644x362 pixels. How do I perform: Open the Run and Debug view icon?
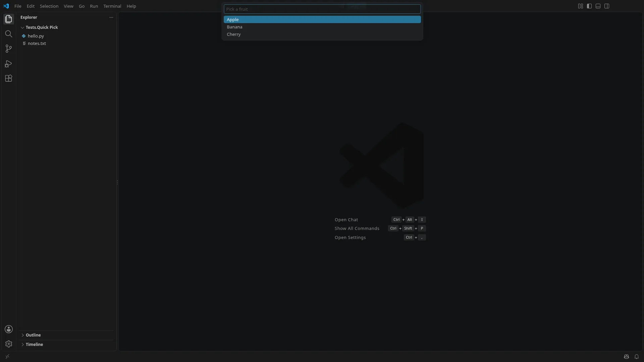9,64
